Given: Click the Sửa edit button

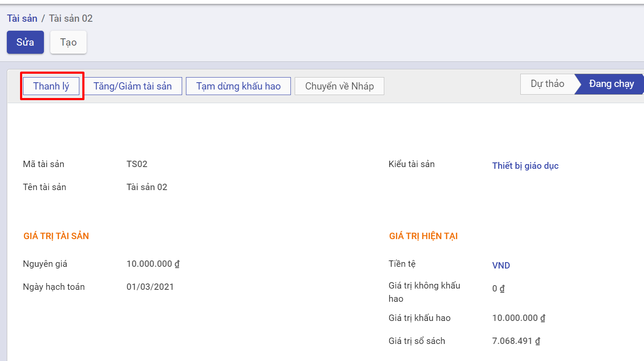Looking at the screenshot, I should (25, 42).
